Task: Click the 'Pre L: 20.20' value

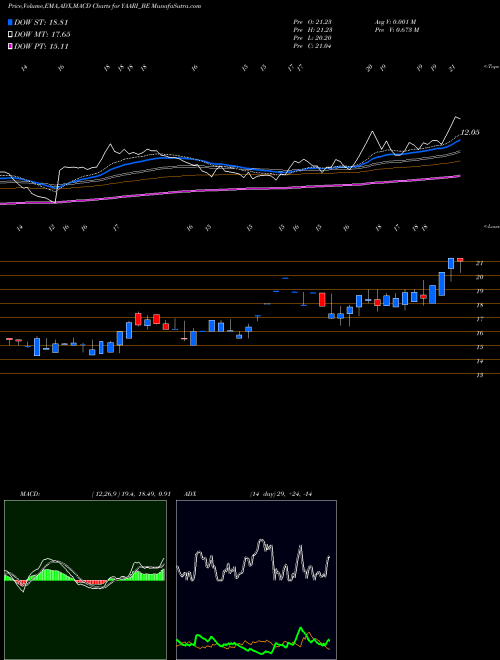Action: click(313, 38)
